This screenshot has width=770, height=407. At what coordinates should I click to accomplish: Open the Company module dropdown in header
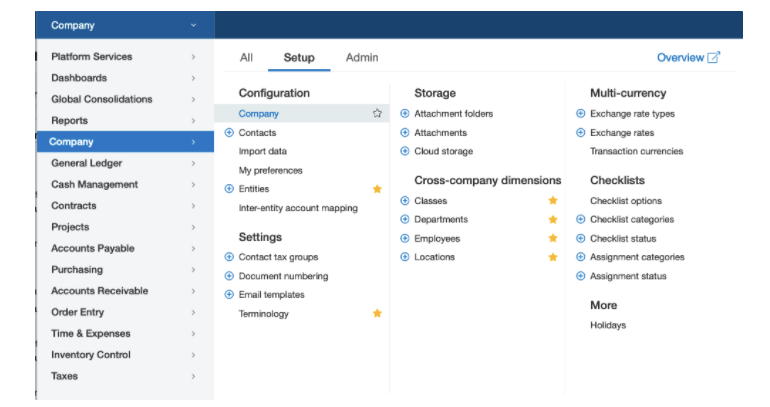[x=125, y=25]
